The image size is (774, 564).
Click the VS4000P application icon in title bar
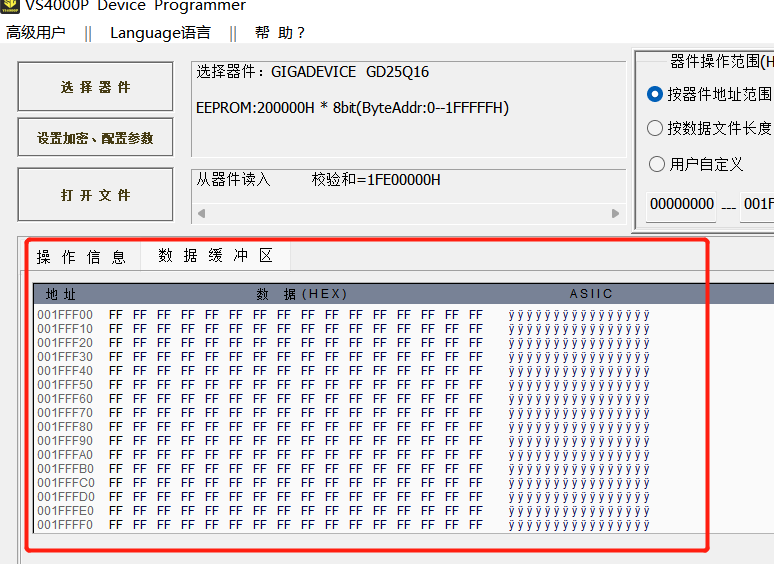(9, 5)
